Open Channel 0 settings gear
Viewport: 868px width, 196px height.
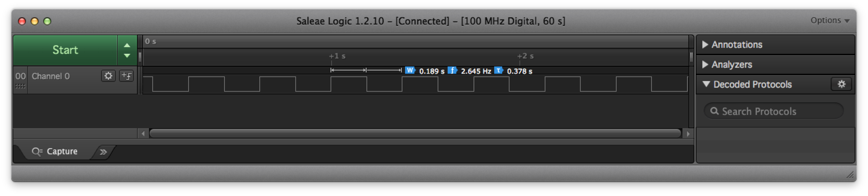coord(108,76)
